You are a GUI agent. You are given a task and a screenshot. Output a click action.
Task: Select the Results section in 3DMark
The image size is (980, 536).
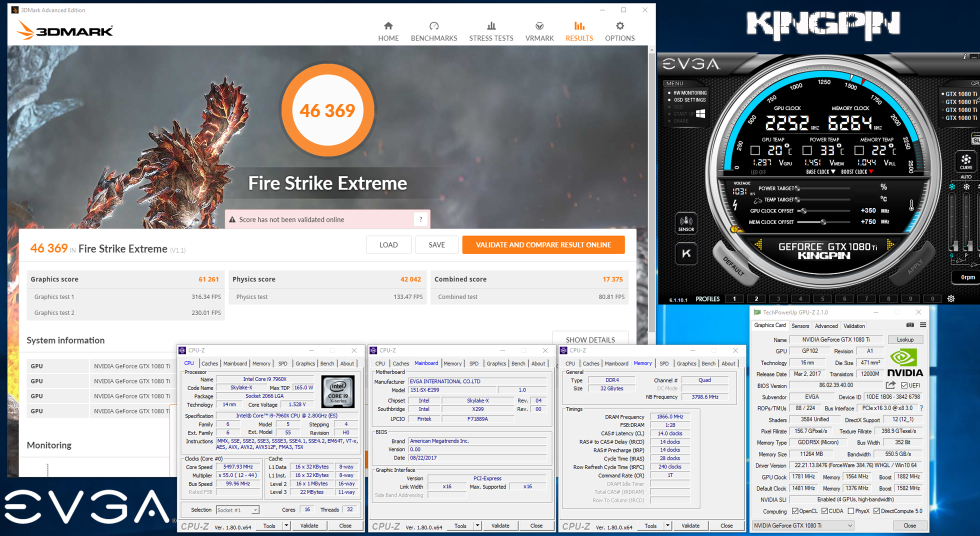[579, 31]
